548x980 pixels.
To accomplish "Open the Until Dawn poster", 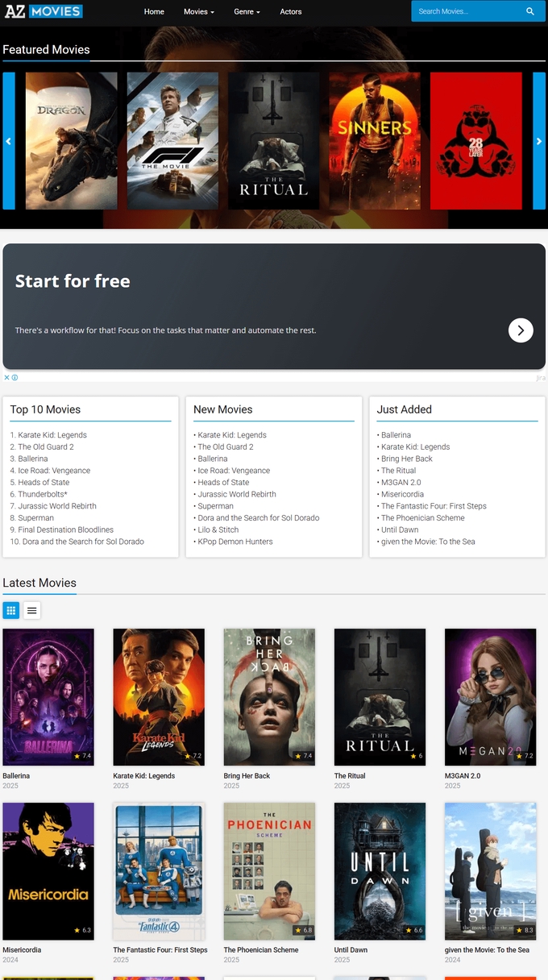I will pyautogui.click(x=380, y=871).
